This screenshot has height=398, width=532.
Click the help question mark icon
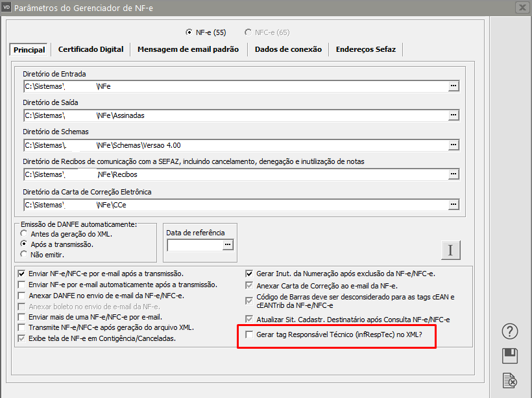tap(510, 332)
